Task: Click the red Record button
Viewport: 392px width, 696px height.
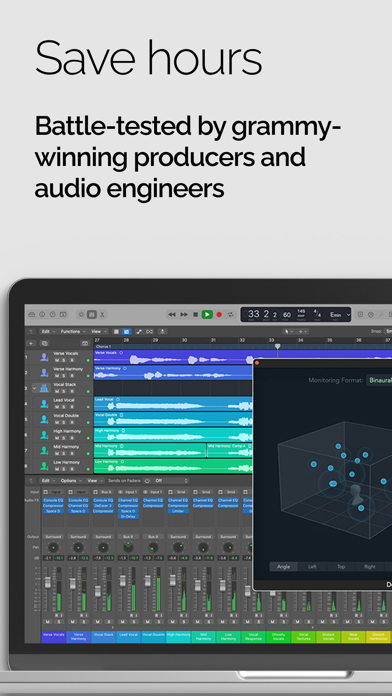Action: pyautogui.click(x=219, y=314)
